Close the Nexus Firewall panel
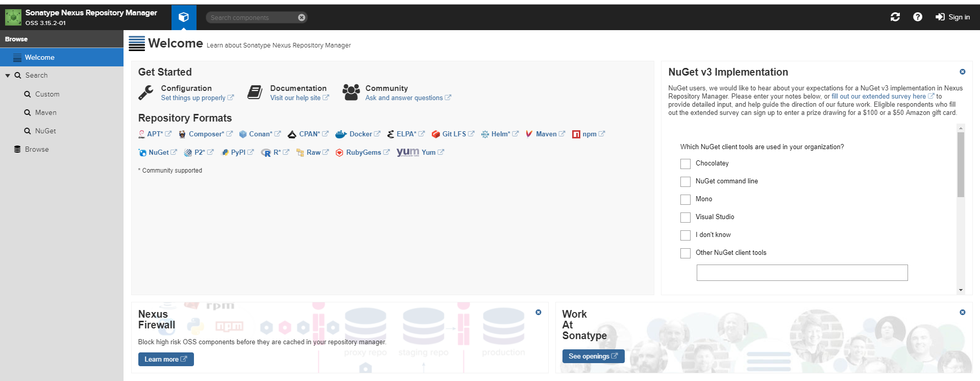The image size is (980, 381). point(538,312)
